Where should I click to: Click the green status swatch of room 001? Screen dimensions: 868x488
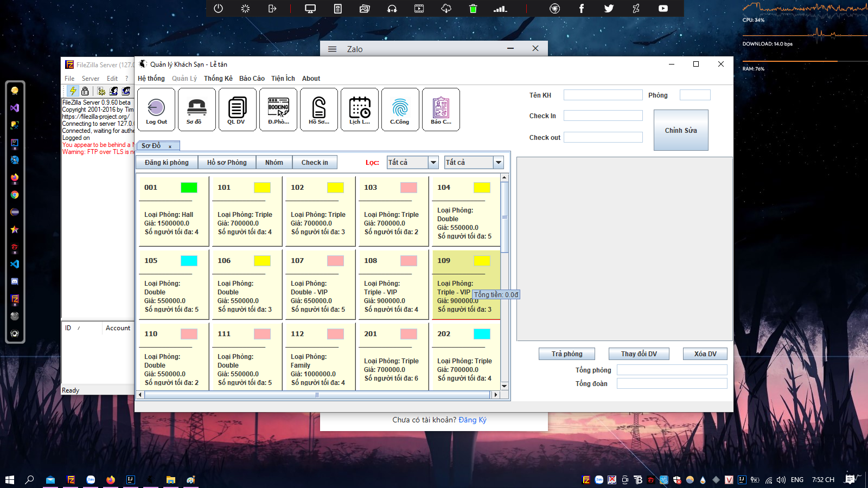tap(189, 188)
